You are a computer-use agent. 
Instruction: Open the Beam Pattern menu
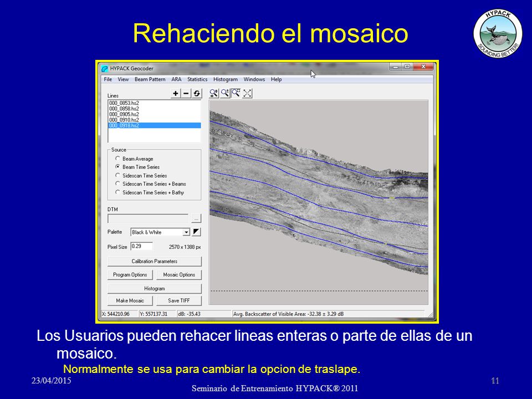coord(150,79)
